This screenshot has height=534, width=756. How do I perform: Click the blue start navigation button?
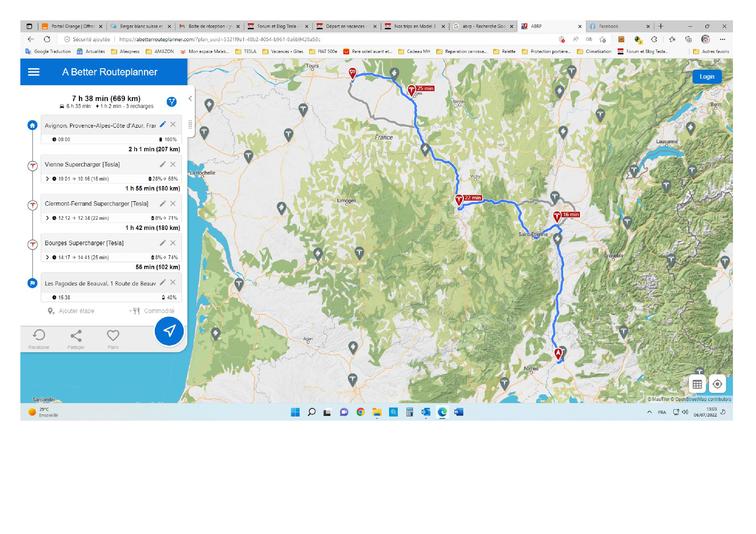tap(169, 331)
